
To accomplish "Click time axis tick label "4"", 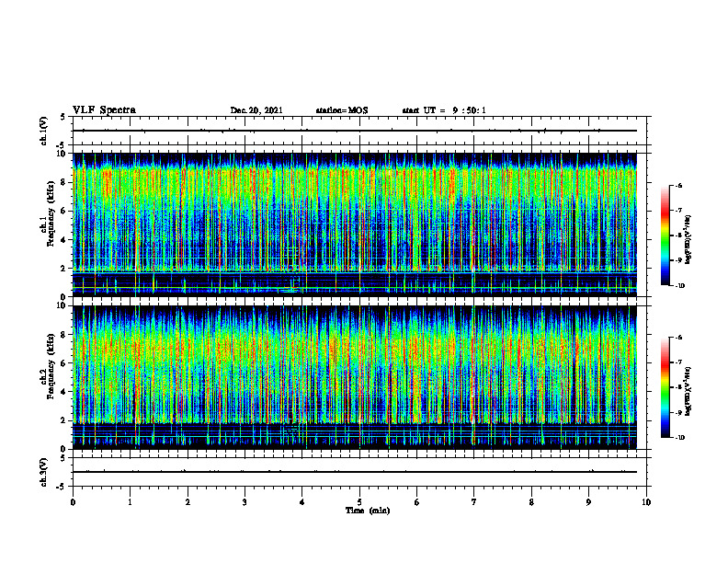I will [x=302, y=502].
